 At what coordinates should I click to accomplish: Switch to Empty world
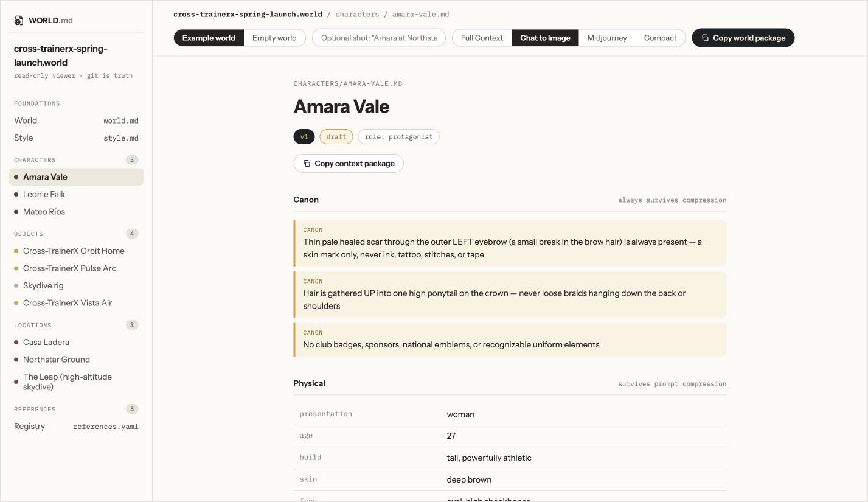point(274,38)
